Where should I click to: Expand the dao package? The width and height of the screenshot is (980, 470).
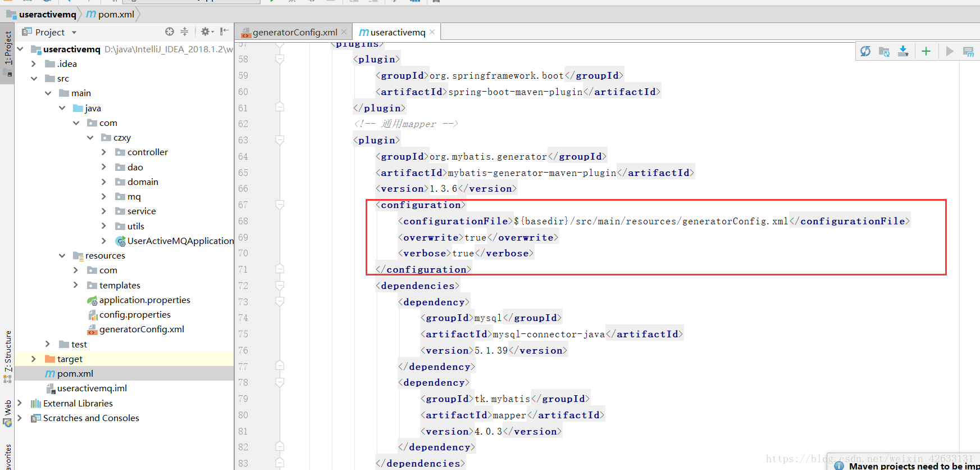[x=104, y=167]
